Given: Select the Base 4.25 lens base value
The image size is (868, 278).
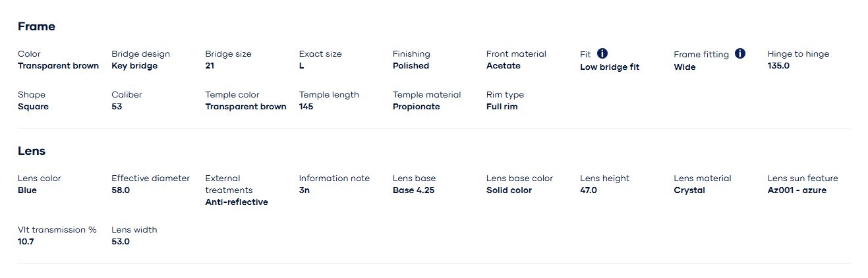Looking at the screenshot, I should 413,190.
